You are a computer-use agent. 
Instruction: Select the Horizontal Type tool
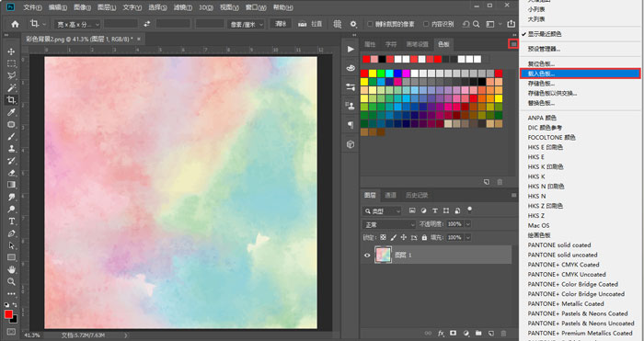pyautogui.click(x=11, y=222)
